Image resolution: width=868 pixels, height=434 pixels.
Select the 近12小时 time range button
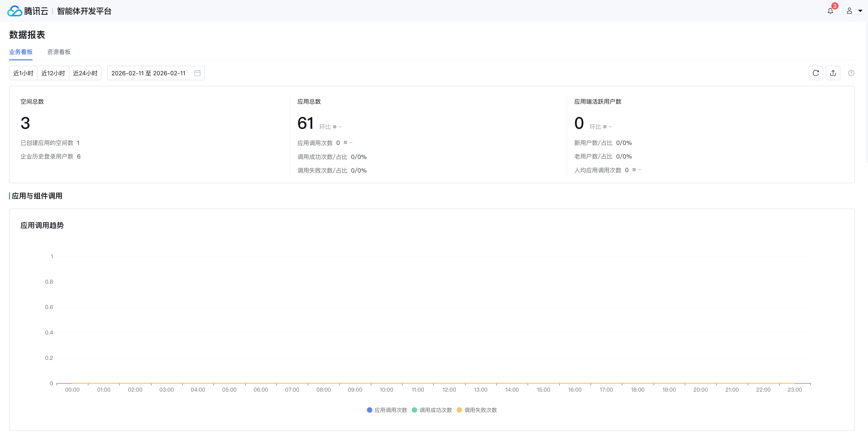coord(53,73)
